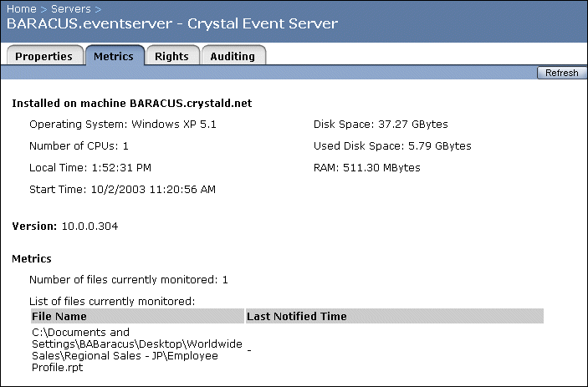The width and height of the screenshot is (588, 387).
Task: Open the Auditing tab
Action: coord(233,56)
